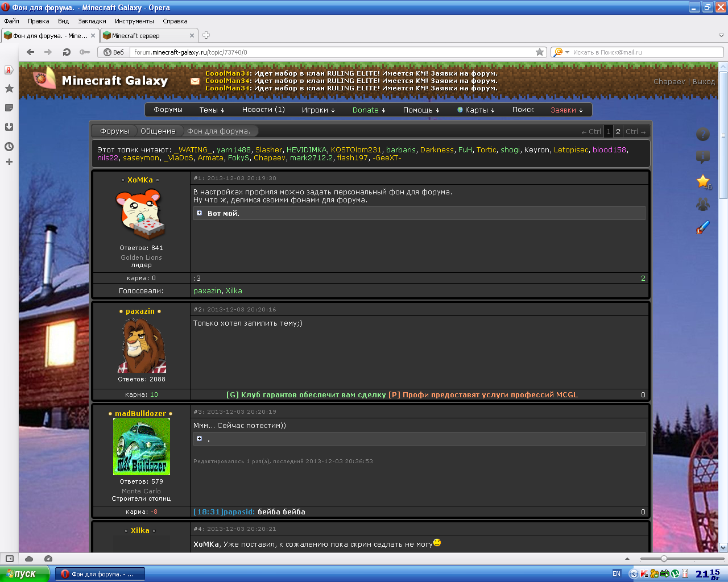728x582 pixels.
Task: Click the URL address field
Action: (333, 52)
